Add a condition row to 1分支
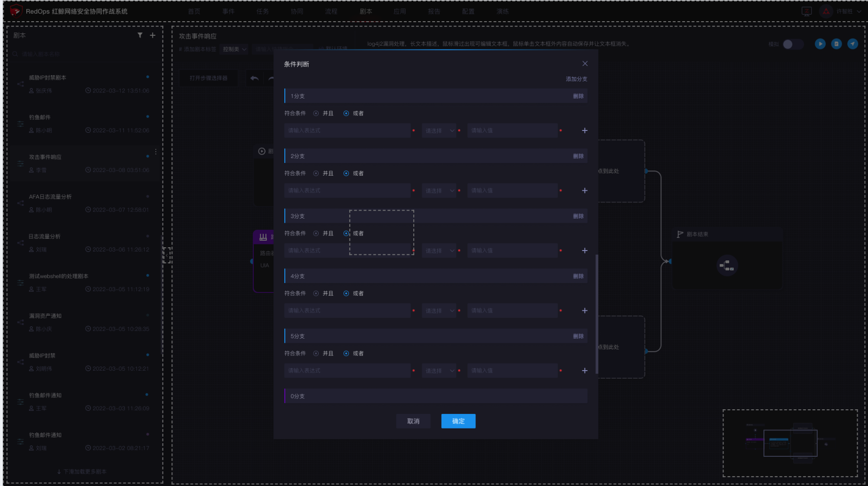Screen dimensions: 868x486 pos(585,130)
